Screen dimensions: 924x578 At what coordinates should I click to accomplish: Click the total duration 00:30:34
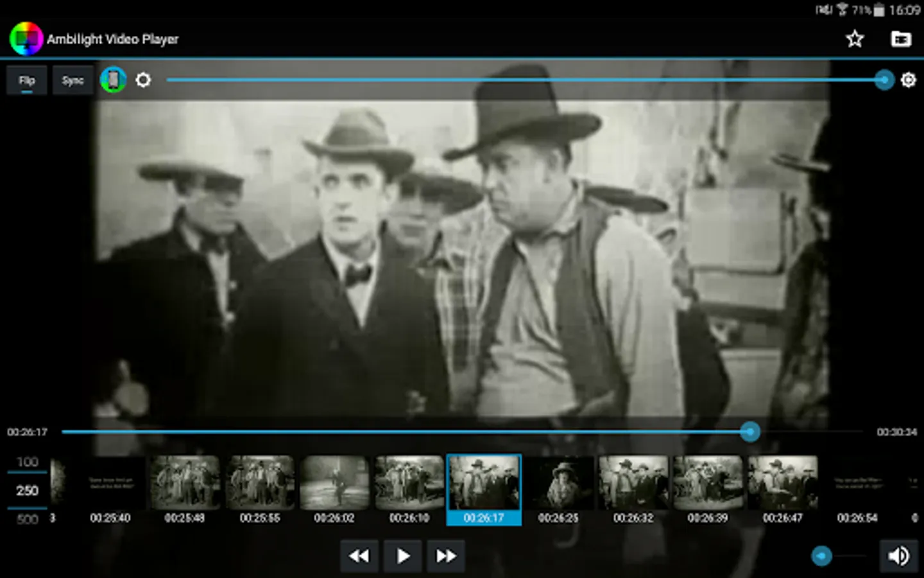coord(896,432)
